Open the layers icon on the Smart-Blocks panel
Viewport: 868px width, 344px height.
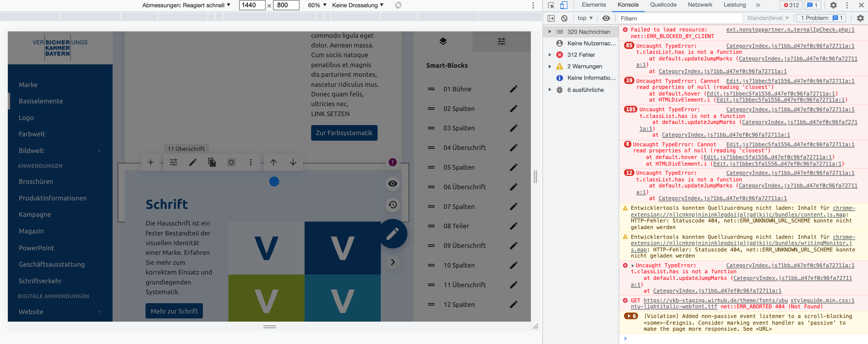pos(443,41)
